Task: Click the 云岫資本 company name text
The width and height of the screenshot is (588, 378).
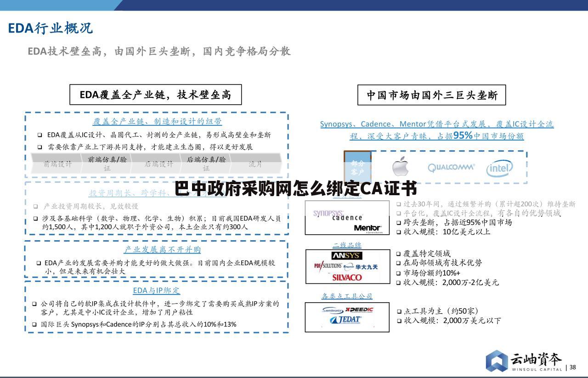Action: tap(536, 359)
